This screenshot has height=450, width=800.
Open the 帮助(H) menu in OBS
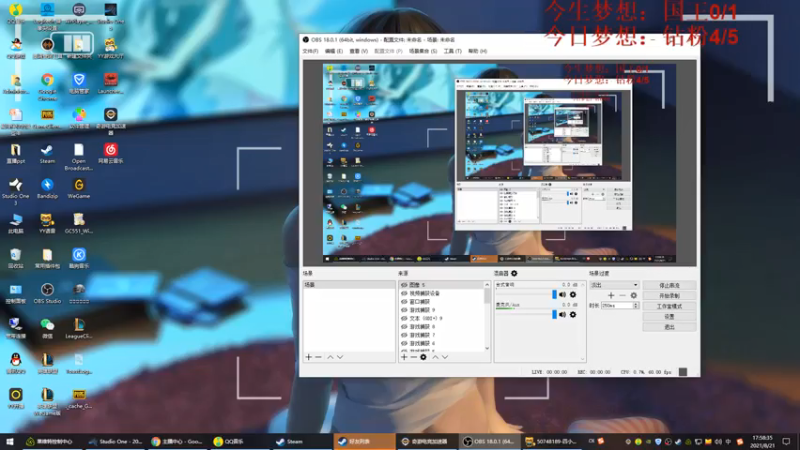478,51
